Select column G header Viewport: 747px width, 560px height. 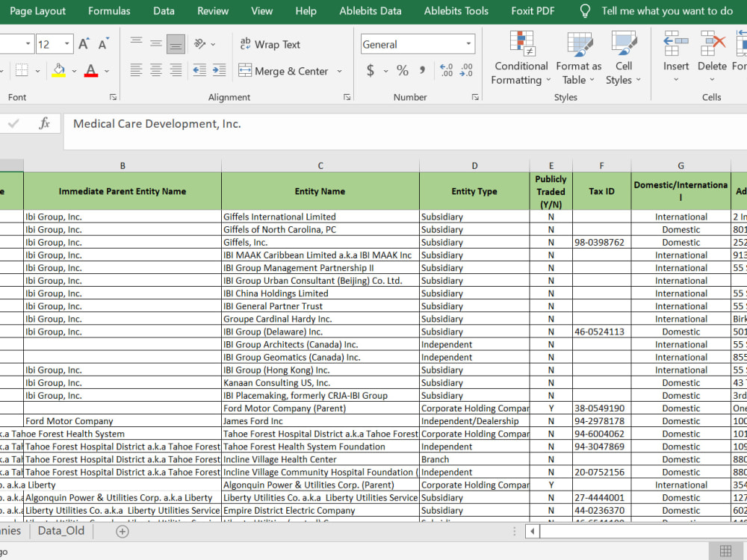[681, 166]
